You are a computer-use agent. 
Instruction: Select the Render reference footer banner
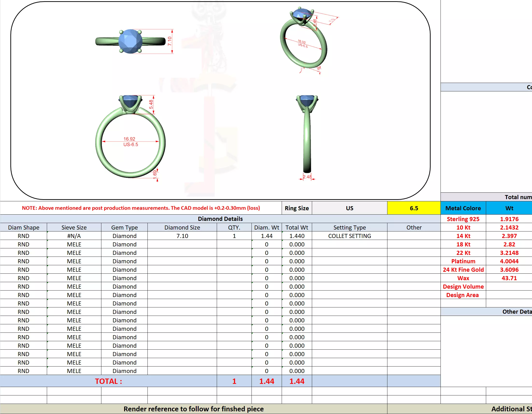click(x=193, y=409)
